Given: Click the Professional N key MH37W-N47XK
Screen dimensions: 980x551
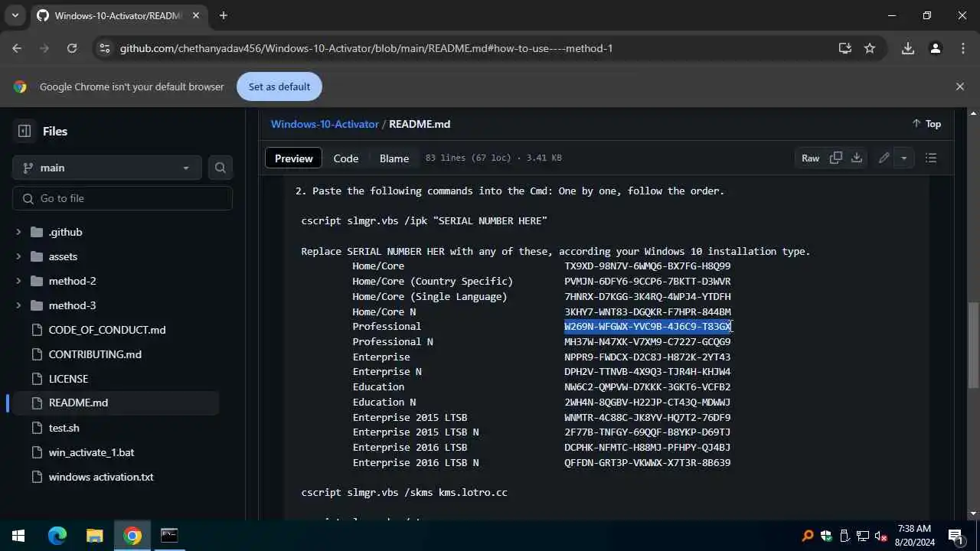Looking at the screenshot, I should (648, 342).
